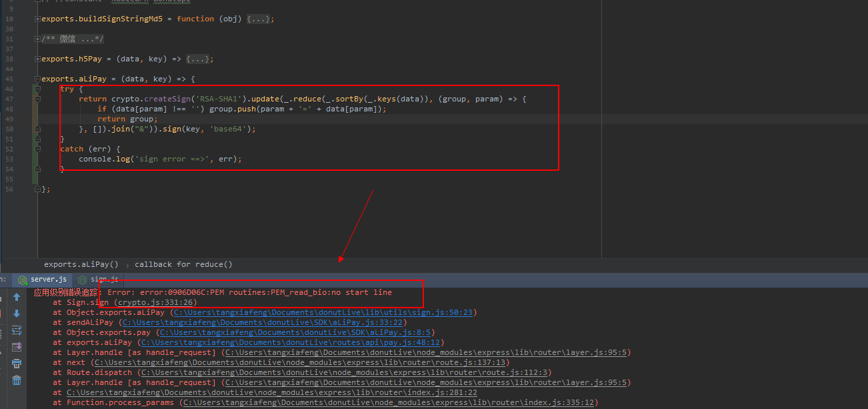This screenshot has width=868, height=409.
Task: Open the route.js:112:3 stack trace link
Action: click(346, 372)
